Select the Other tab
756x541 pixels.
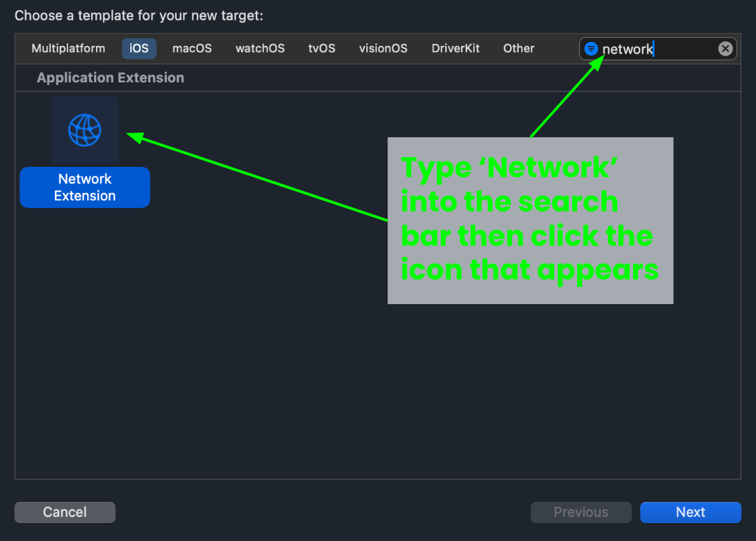pyautogui.click(x=519, y=49)
